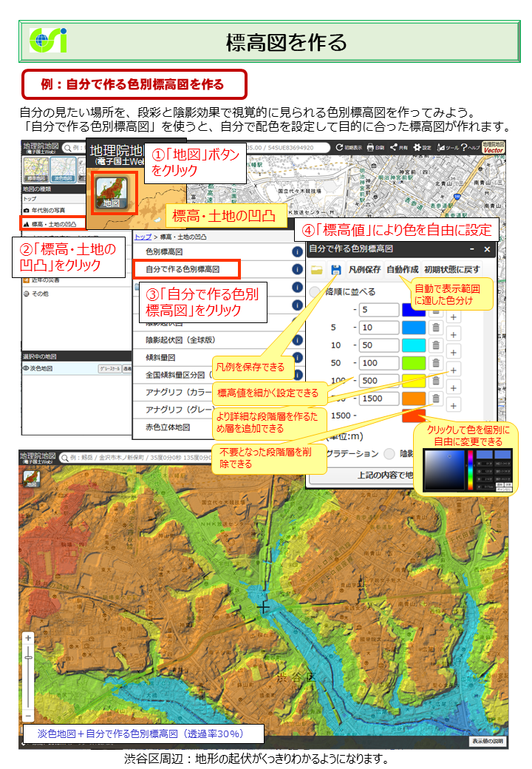
Task: Add a layer with the plus below the 1500 row
Action: (x=454, y=406)
